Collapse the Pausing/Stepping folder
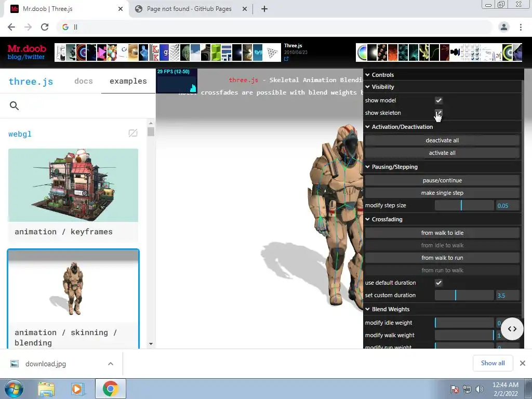532x399 pixels. 443,167
